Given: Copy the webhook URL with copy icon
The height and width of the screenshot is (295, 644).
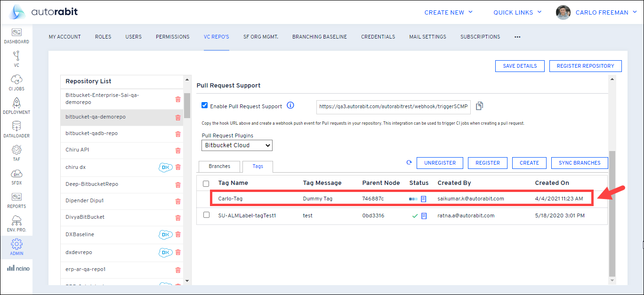Looking at the screenshot, I should click(479, 106).
